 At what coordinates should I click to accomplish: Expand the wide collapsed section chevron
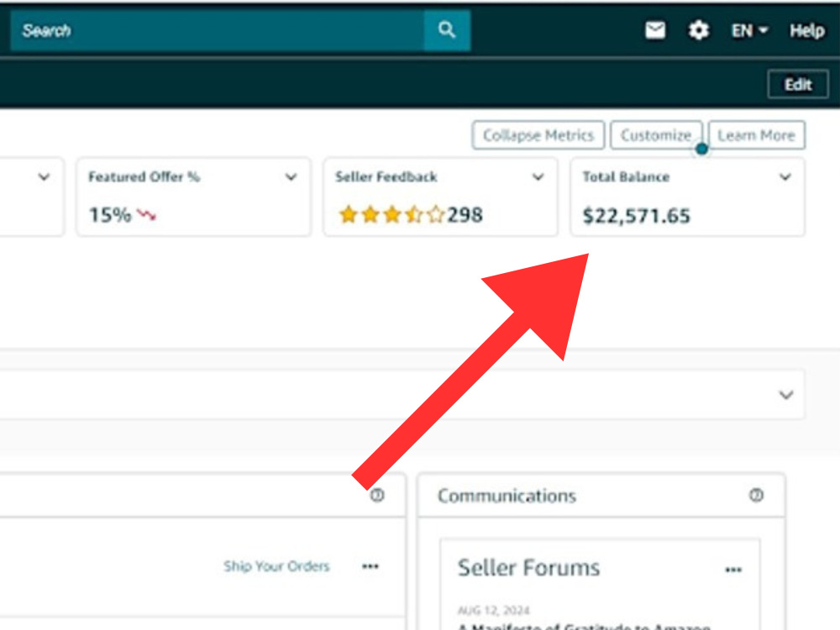point(786,395)
